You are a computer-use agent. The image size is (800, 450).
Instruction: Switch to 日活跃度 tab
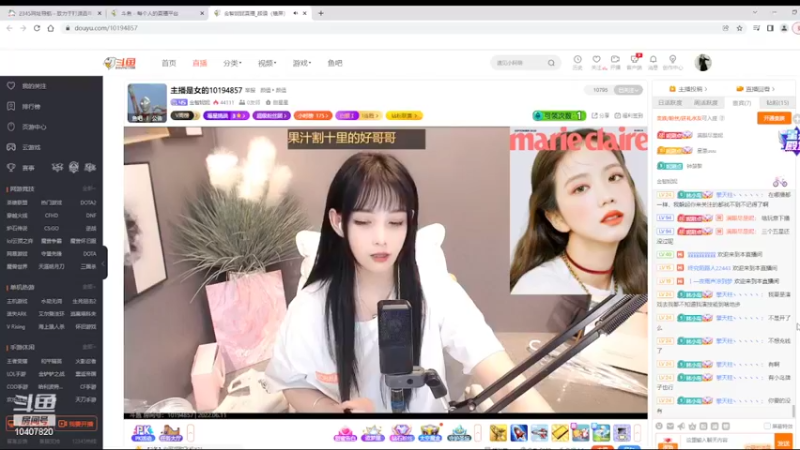point(670,103)
